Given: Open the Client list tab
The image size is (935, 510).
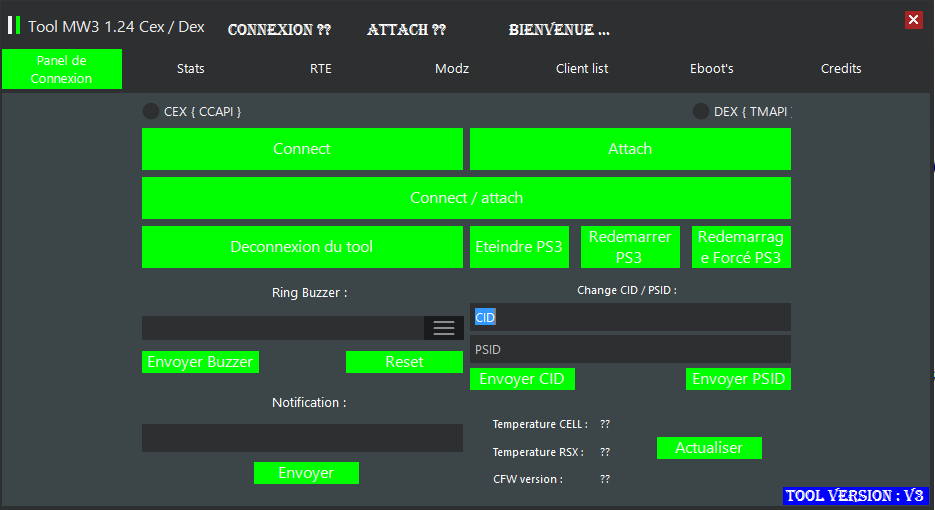Looking at the screenshot, I should 582,69.
